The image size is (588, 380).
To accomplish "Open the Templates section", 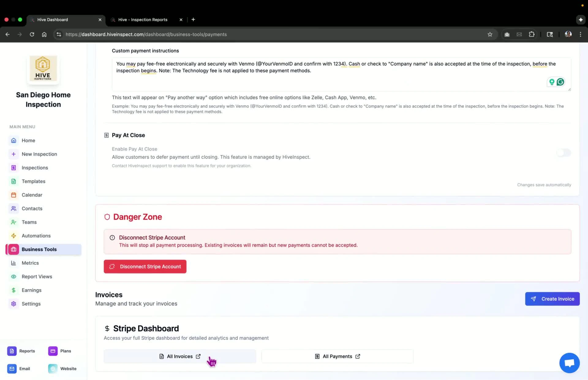I will (33, 181).
